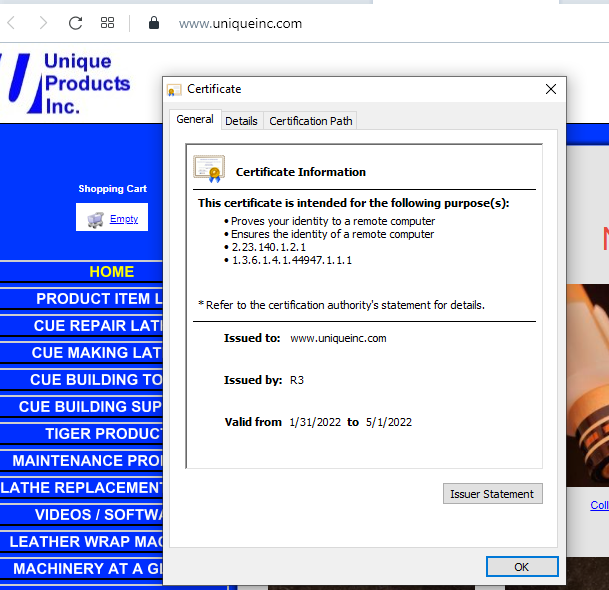Close the Certificate dialog
Image resolution: width=609 pixels, height=590 pixels.
(x=550, y=89)
